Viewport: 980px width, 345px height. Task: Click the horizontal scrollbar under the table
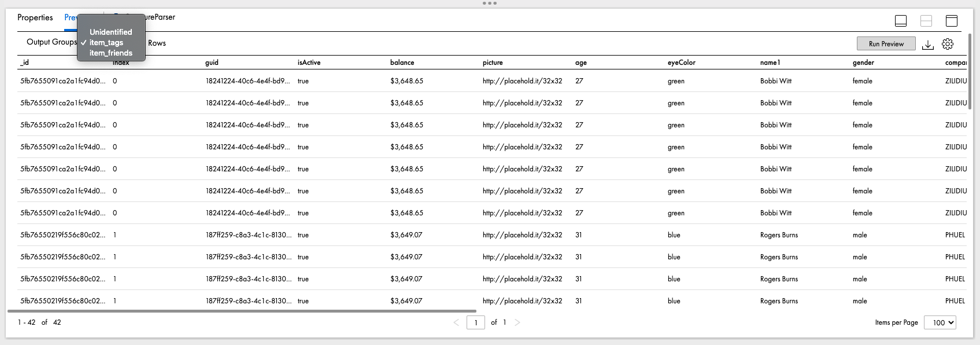(242, 311)
